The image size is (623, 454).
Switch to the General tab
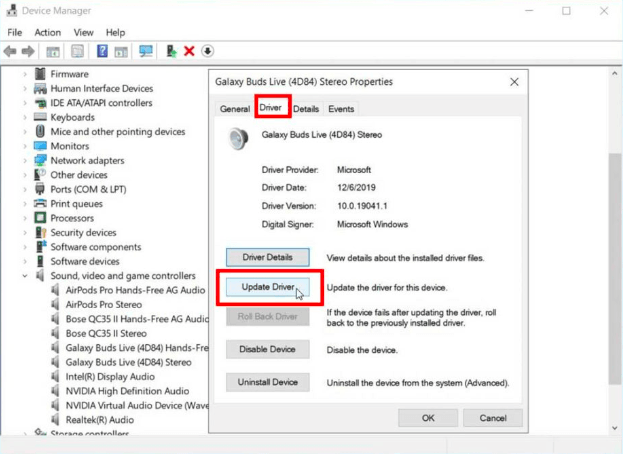(x=235, y=109)
